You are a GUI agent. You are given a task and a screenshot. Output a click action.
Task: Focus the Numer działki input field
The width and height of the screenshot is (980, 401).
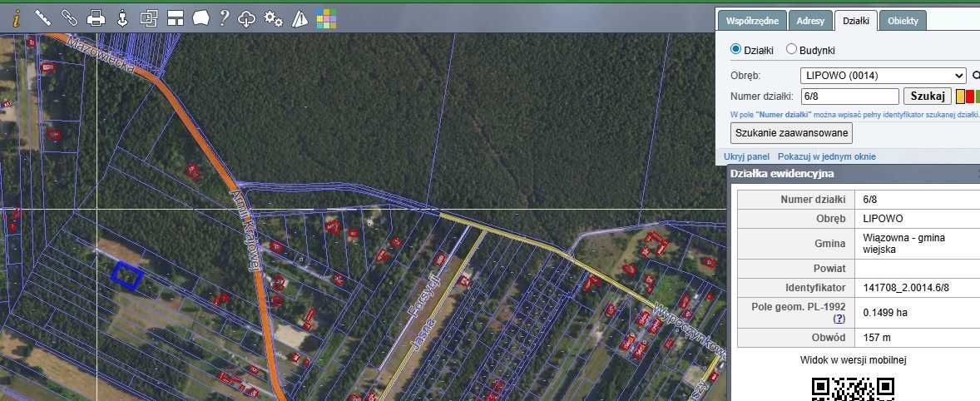[850, 97]
